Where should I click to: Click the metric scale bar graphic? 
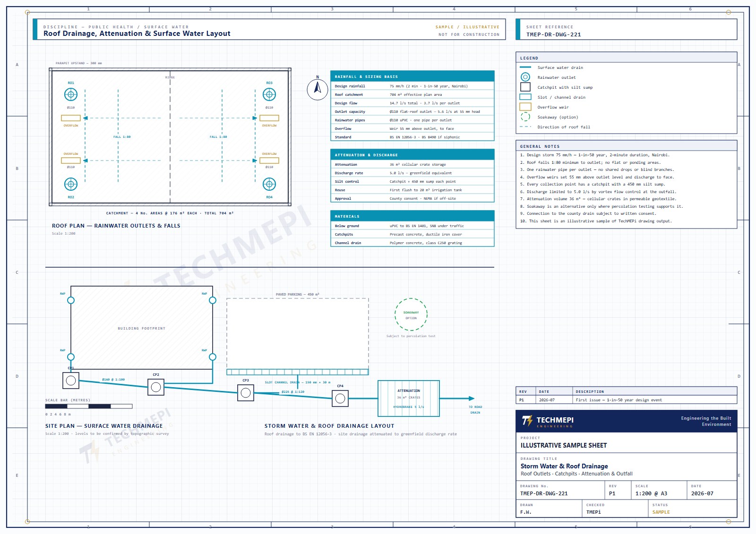89,406
